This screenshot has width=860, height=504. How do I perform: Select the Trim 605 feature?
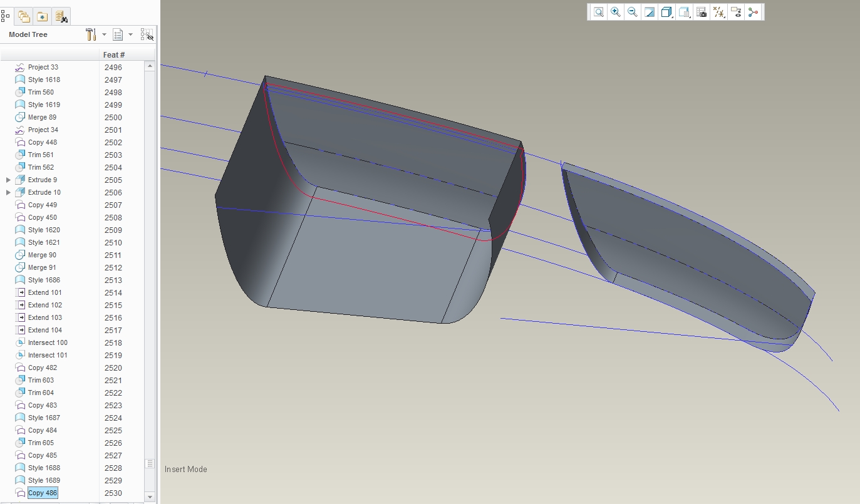(x=41, y=443)
